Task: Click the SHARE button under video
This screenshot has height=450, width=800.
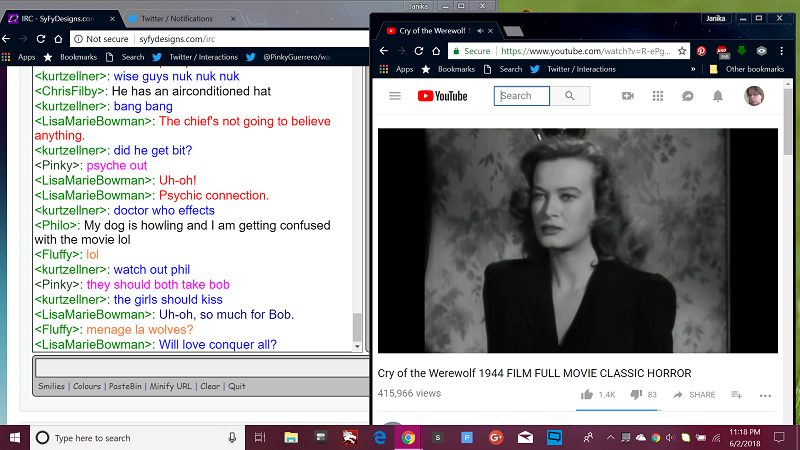Action: click(694, 394)
